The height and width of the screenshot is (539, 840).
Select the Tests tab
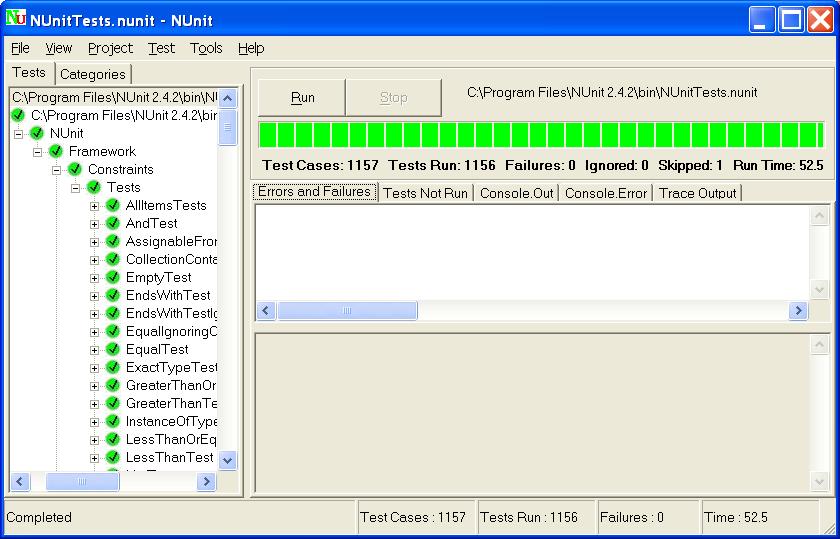[x=29, y=73]
